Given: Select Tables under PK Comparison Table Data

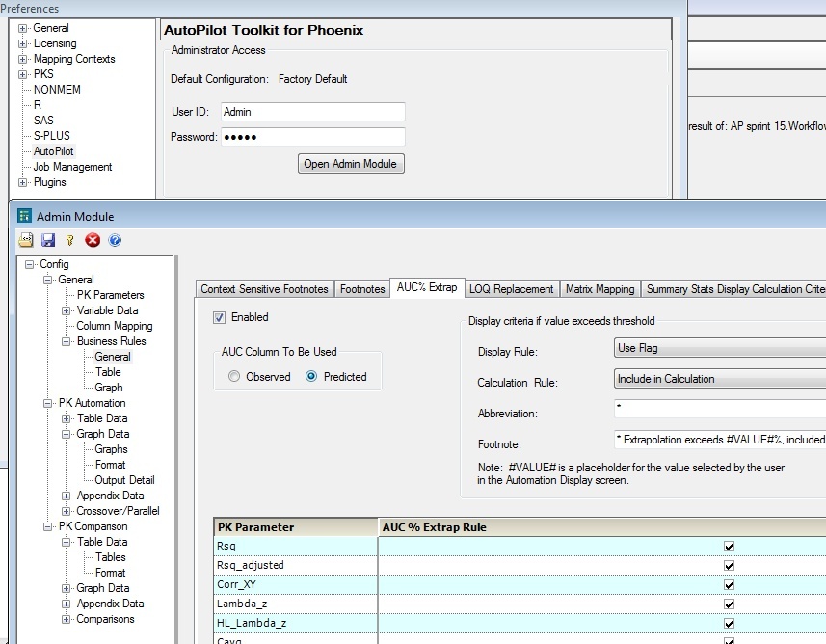Looking at the screenshot, I should tap(111, 557).
